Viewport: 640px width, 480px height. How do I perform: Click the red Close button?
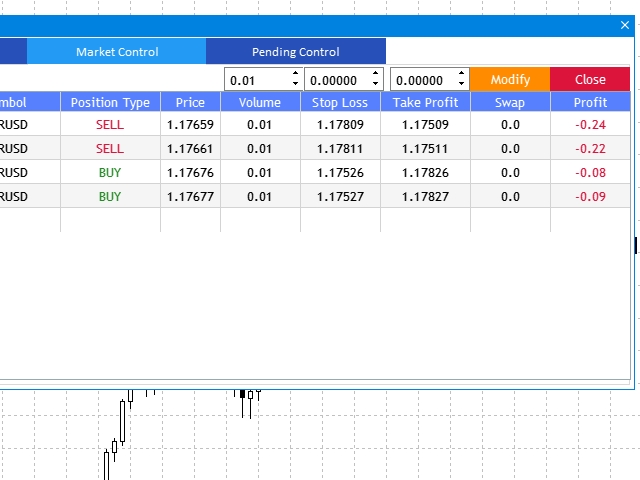(590, 79)
